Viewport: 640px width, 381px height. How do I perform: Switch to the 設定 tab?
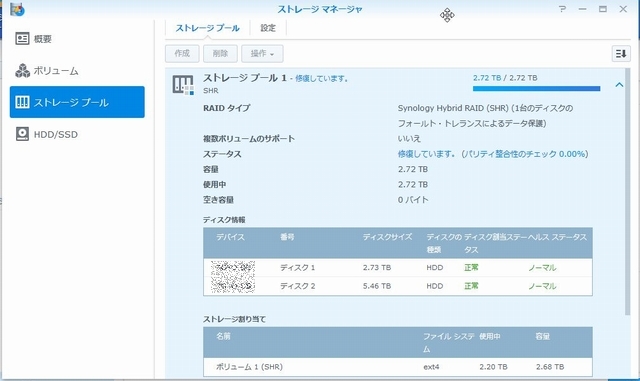click(268, 28)
